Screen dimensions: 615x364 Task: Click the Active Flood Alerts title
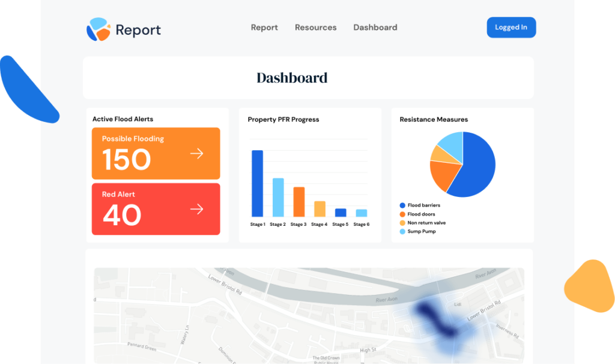point(123,119)
